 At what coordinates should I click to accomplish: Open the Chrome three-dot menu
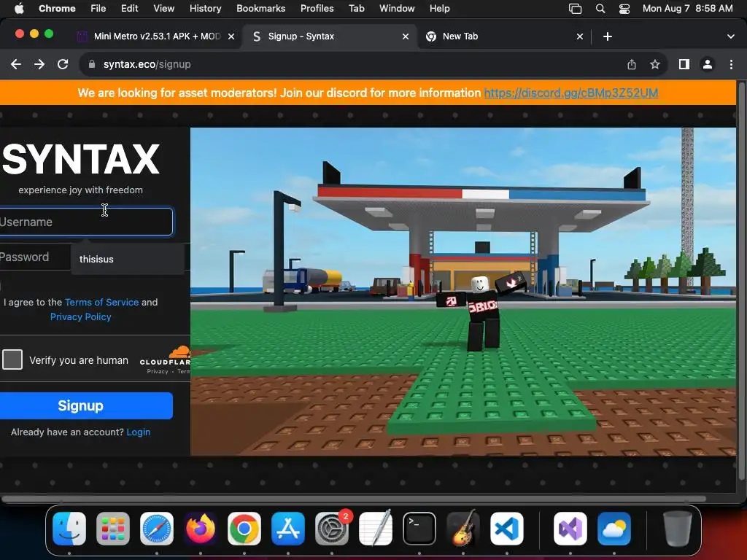(x=731, y=64)
